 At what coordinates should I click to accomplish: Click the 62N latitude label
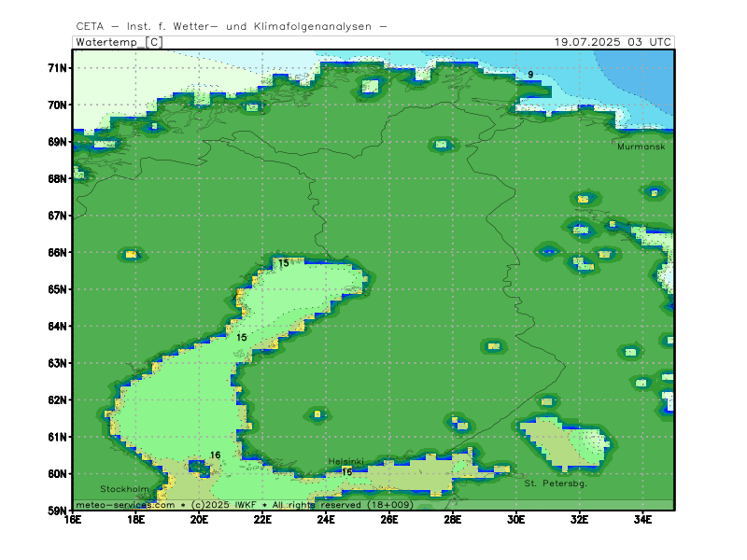(57, 400)
